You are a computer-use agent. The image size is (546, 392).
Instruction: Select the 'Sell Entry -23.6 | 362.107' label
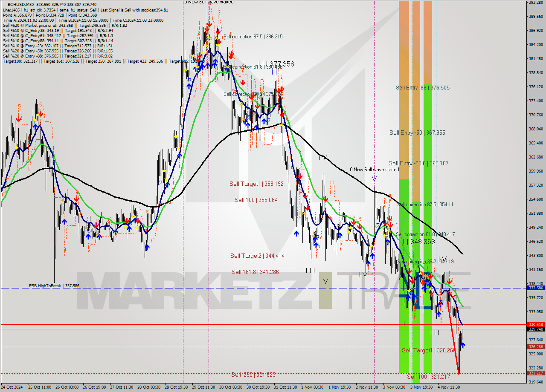418,163
